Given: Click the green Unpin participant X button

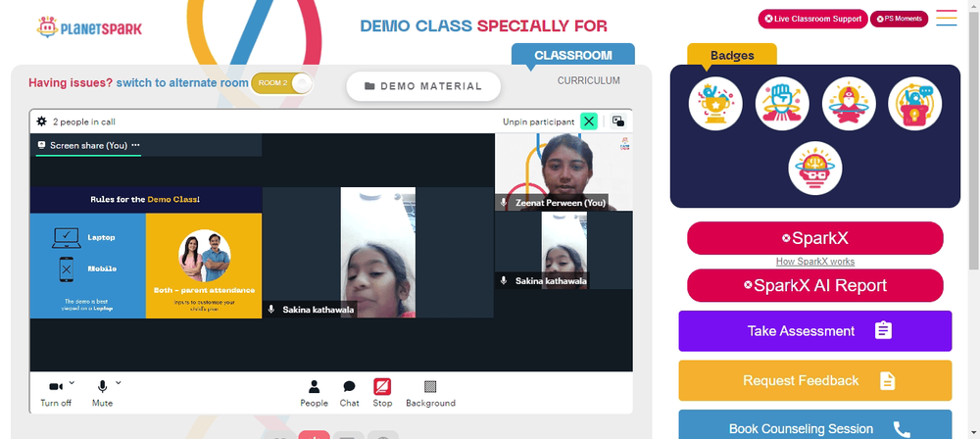Looking at the screenshot, I should [589, 122].
